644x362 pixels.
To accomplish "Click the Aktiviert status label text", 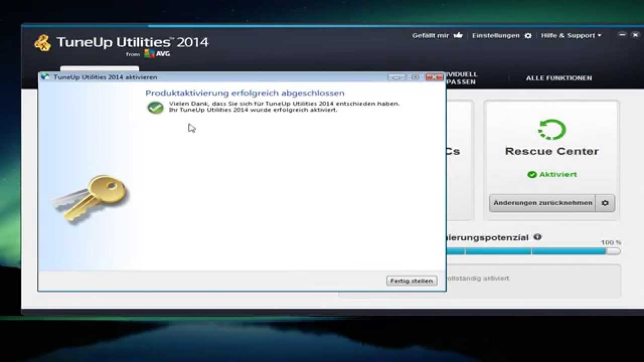I will 558,174.
